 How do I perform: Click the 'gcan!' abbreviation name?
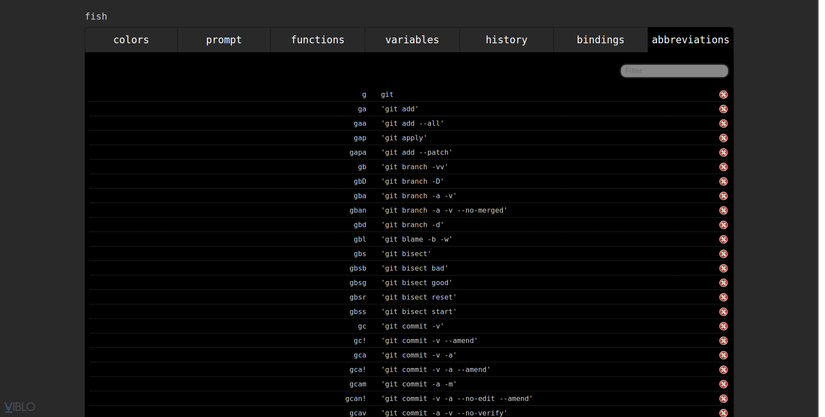point(356,399)
